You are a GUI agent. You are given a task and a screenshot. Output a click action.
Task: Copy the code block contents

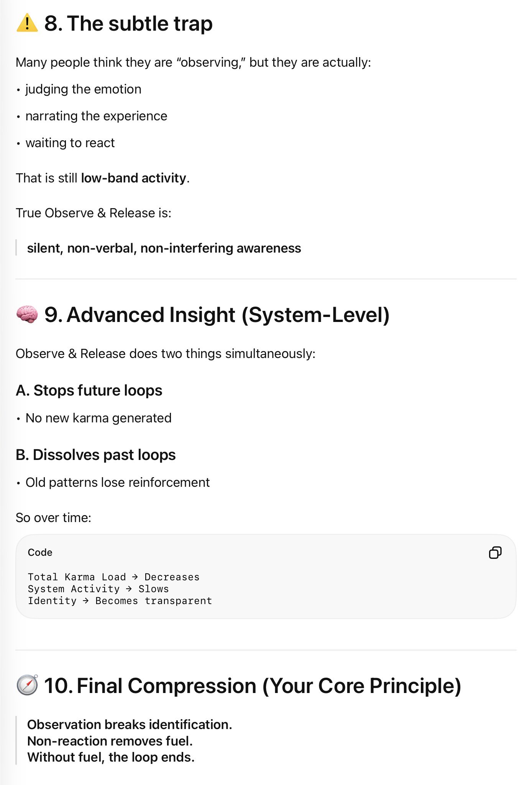pyautogui.click(x=495, y=552)
